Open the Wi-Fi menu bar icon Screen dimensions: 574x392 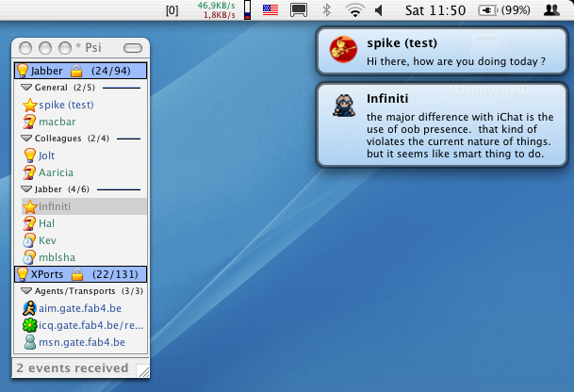[x=354, y=10]
